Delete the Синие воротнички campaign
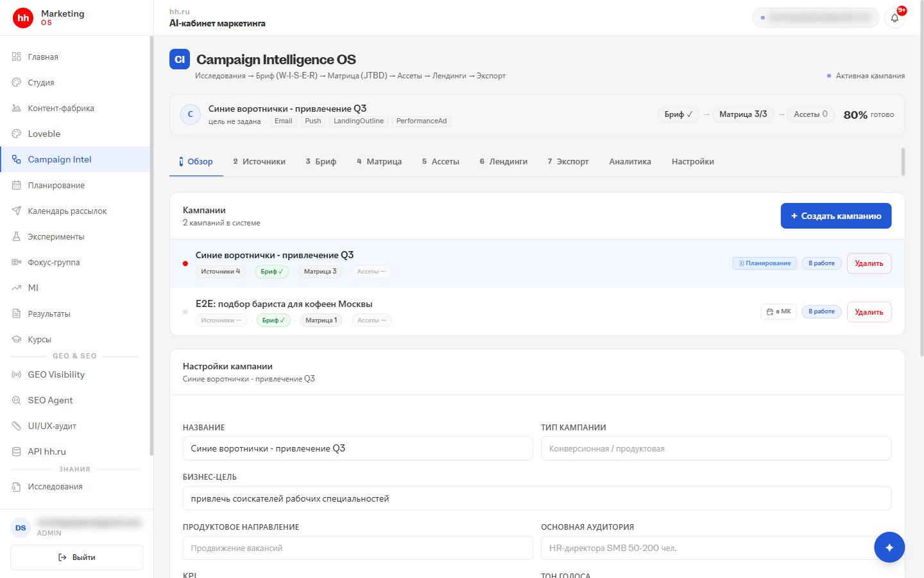 869,263
